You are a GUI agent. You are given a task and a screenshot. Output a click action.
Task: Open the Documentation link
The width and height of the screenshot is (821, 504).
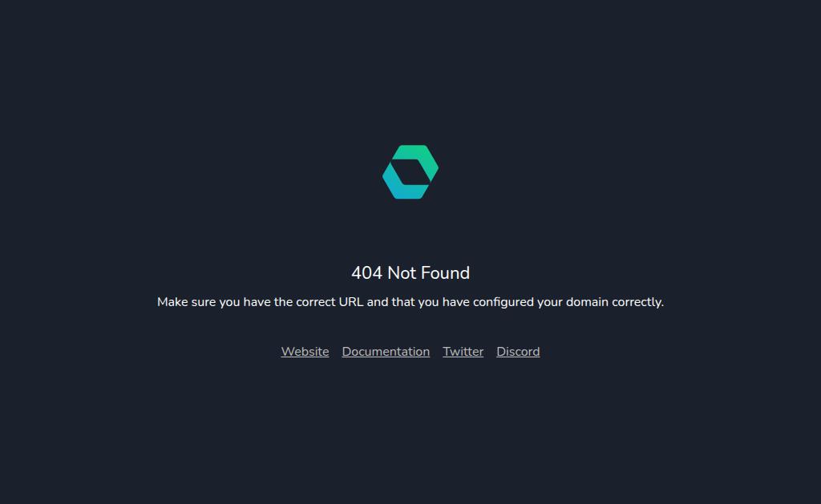[386, 352]
